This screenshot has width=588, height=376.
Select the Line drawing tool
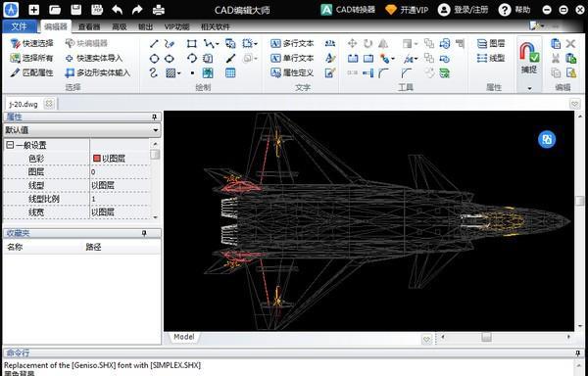154,43
